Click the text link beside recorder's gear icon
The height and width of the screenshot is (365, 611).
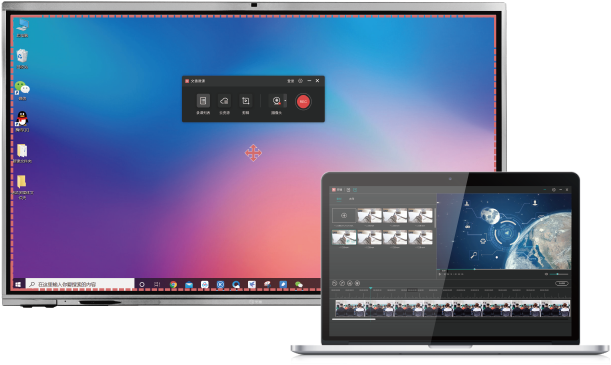coord(291,81)
